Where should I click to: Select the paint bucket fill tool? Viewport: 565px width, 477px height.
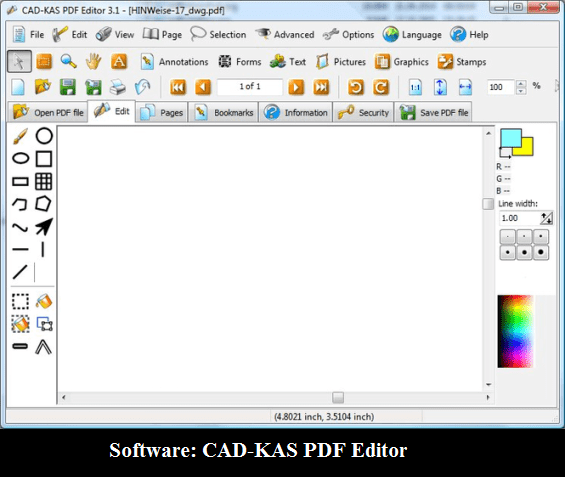(x=44, y=301)
